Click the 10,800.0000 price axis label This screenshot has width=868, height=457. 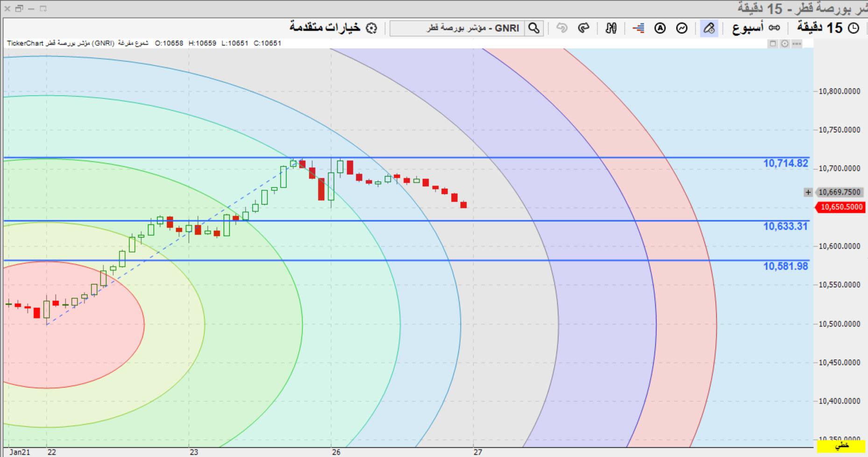[839, 91]
